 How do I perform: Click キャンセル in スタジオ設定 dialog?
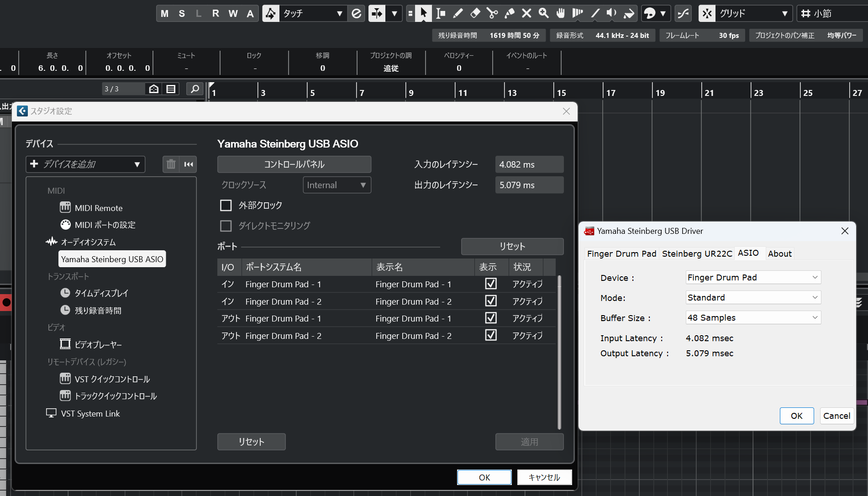(x=544, y=477)
